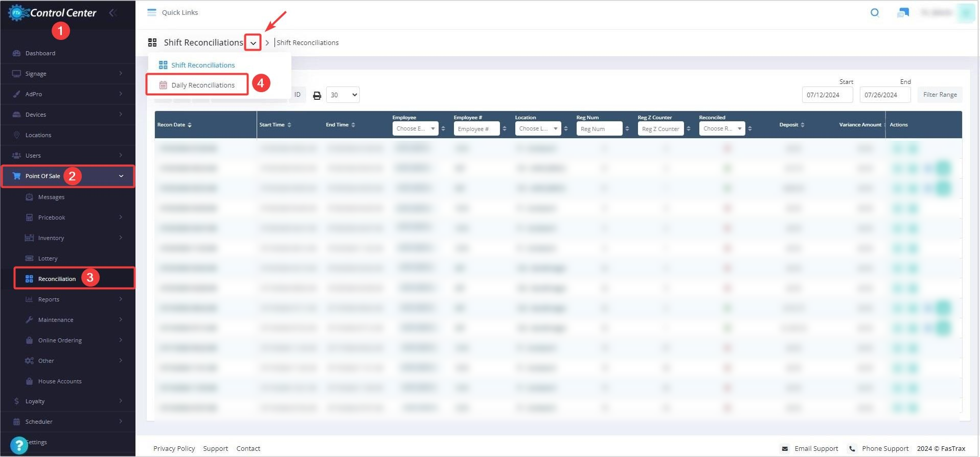Screen dimensions: 980x457
Task: Open the chat messages icon in header
Action: point(903,13)
